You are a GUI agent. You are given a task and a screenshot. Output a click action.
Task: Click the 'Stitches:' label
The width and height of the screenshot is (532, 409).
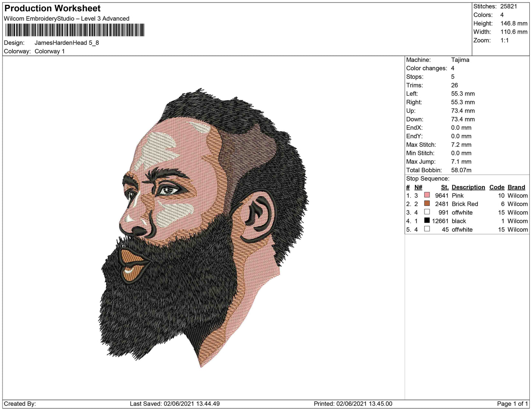(485, 6)
